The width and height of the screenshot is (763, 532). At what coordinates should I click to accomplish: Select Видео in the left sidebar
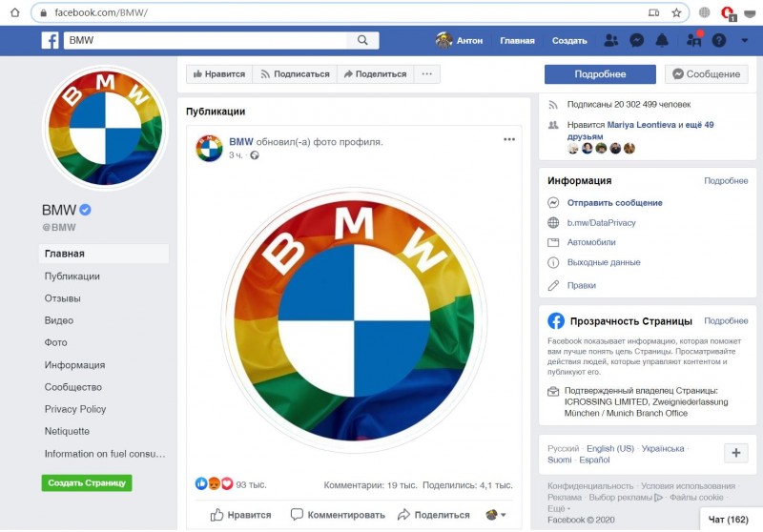tap(59, 320)
